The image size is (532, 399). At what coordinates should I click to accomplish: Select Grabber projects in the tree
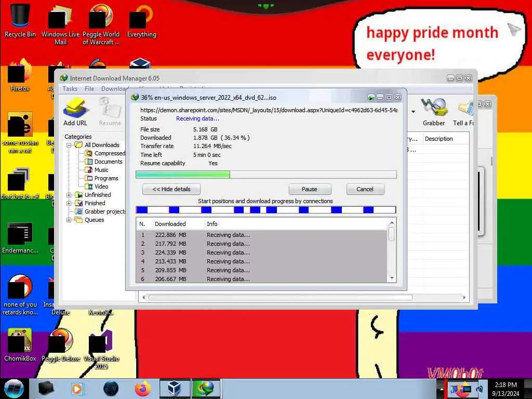(x=105, y=212)
